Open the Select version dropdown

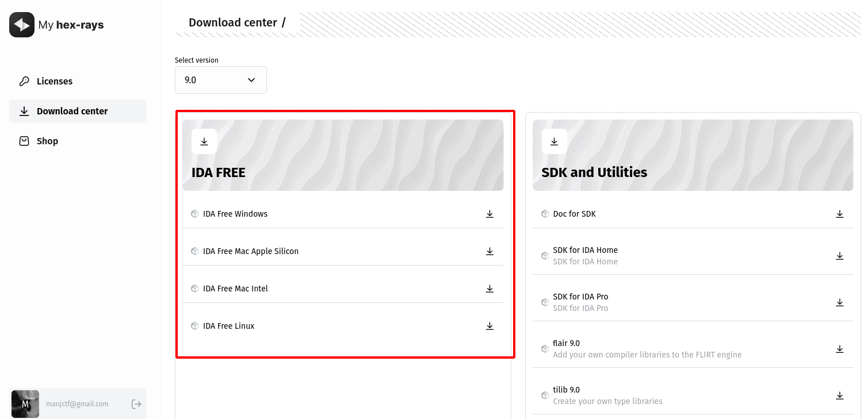(220, 80)
